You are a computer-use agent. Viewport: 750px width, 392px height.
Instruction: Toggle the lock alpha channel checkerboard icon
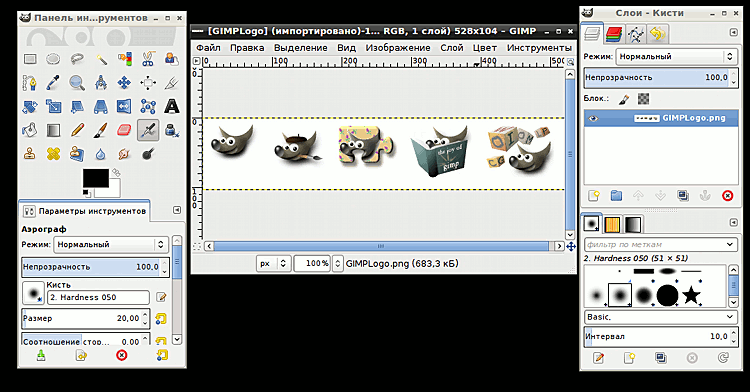(644, 99)
